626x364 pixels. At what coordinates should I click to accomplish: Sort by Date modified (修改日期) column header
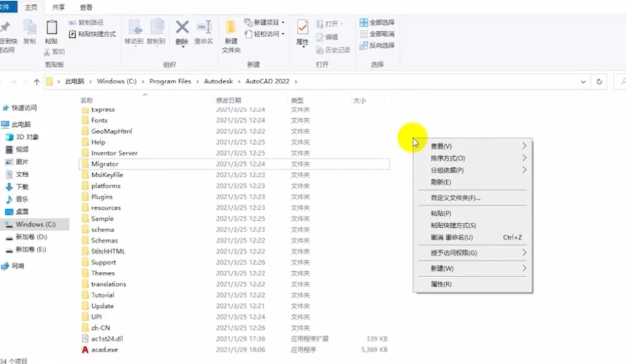point(229,100)
